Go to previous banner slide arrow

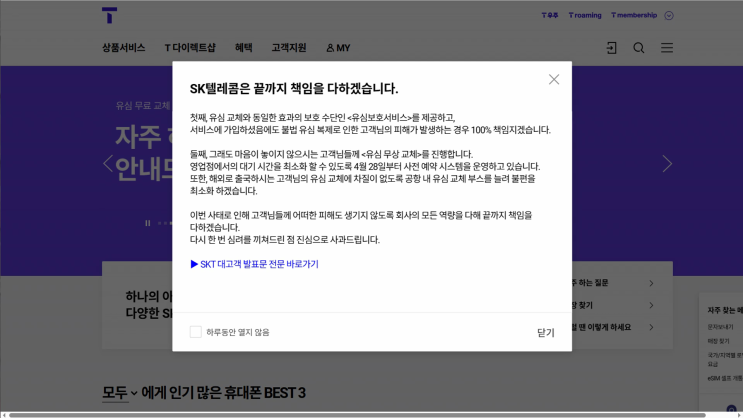point(108,164)
